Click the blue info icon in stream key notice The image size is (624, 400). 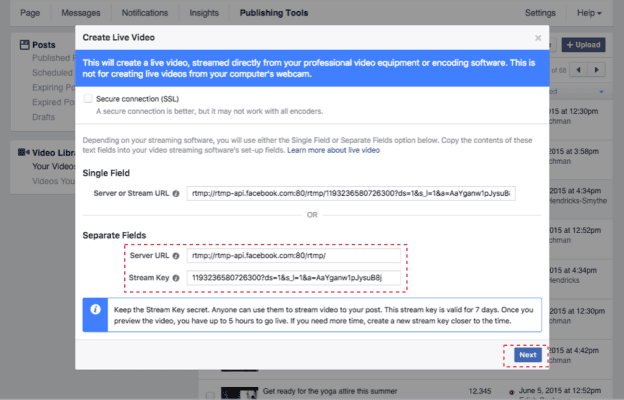pyautogui.click(x=96, y=310)
